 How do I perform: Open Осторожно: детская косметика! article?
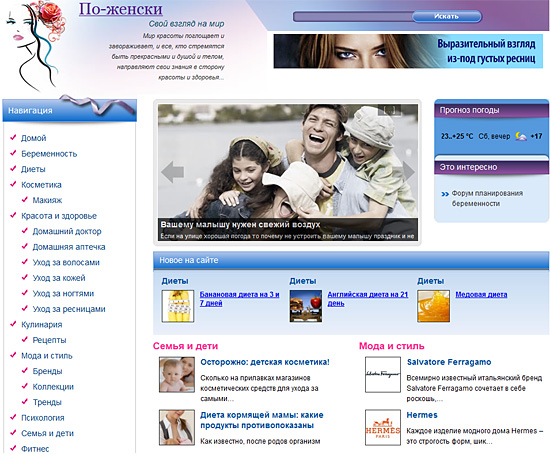(265, 362)
